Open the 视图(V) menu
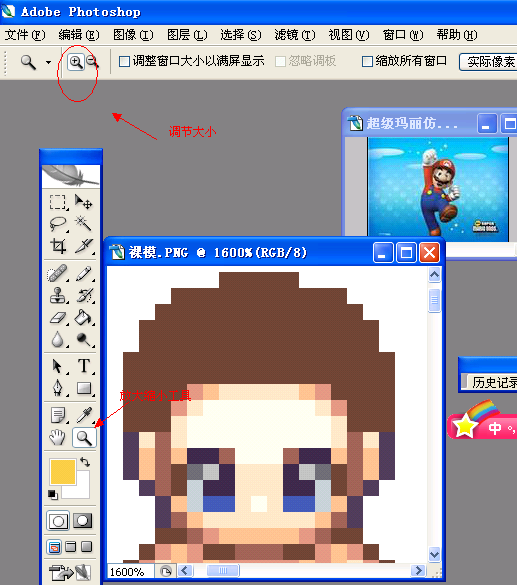 pyautogui.click(x=349, y=35)
